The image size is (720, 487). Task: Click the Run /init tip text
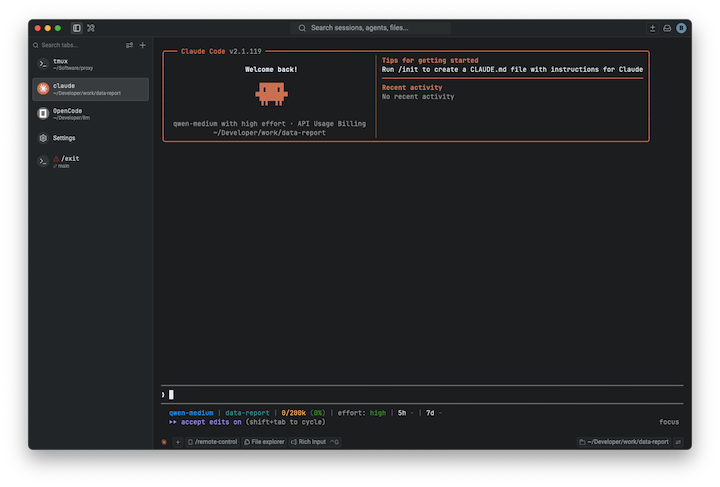tap(512, 70)
